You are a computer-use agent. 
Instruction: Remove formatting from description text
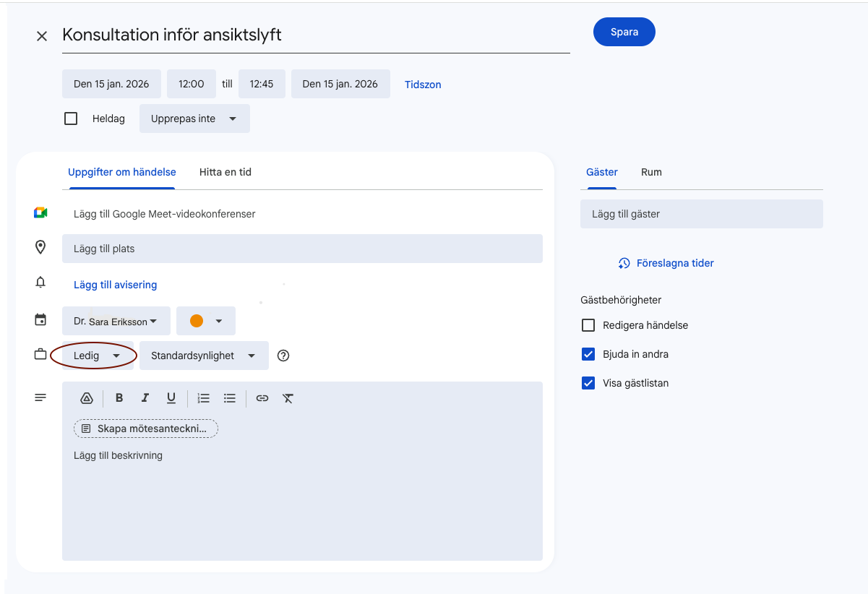[288, 398]
